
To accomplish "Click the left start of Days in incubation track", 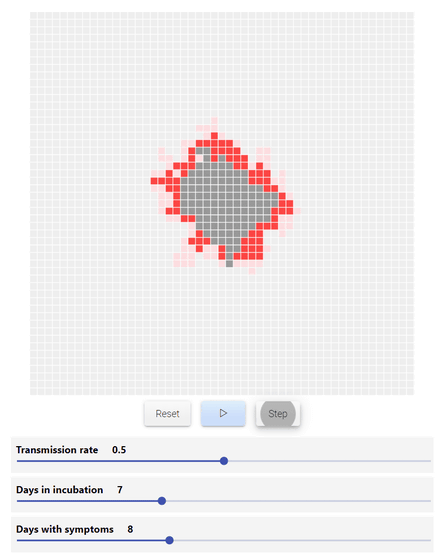I will 18,501.
